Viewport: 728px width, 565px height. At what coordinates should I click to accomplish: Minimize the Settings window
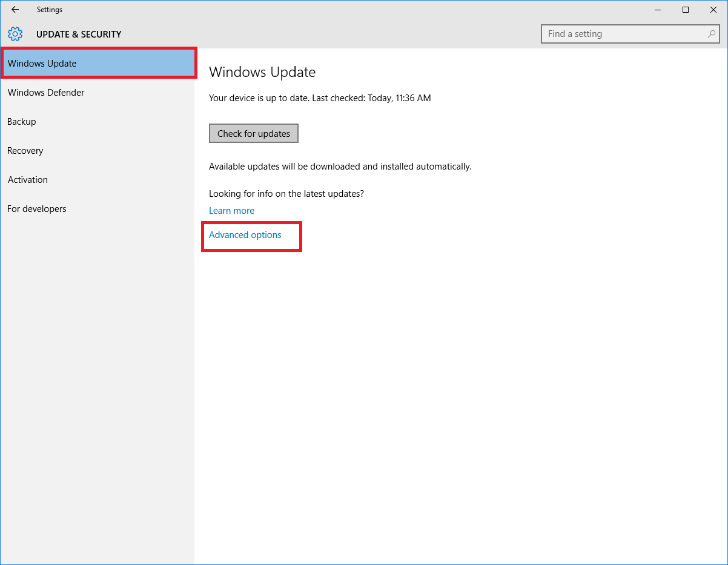657,10
